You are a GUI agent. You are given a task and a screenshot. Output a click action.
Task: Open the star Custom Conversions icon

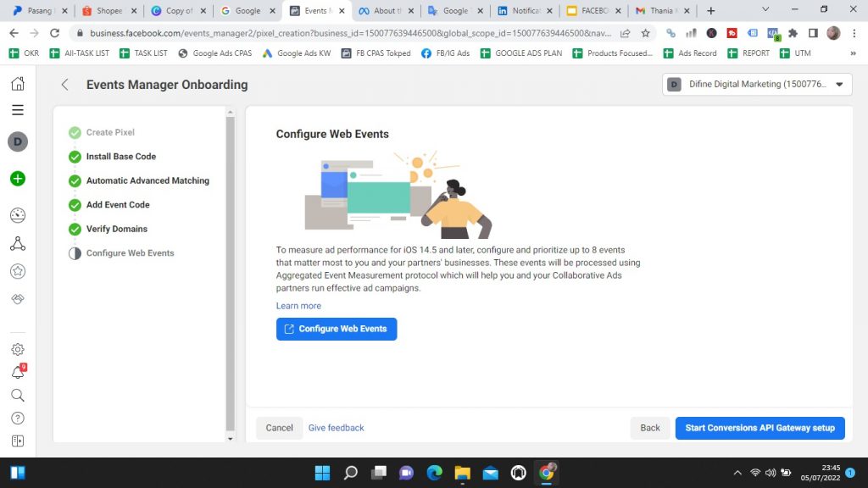point(17,272)
